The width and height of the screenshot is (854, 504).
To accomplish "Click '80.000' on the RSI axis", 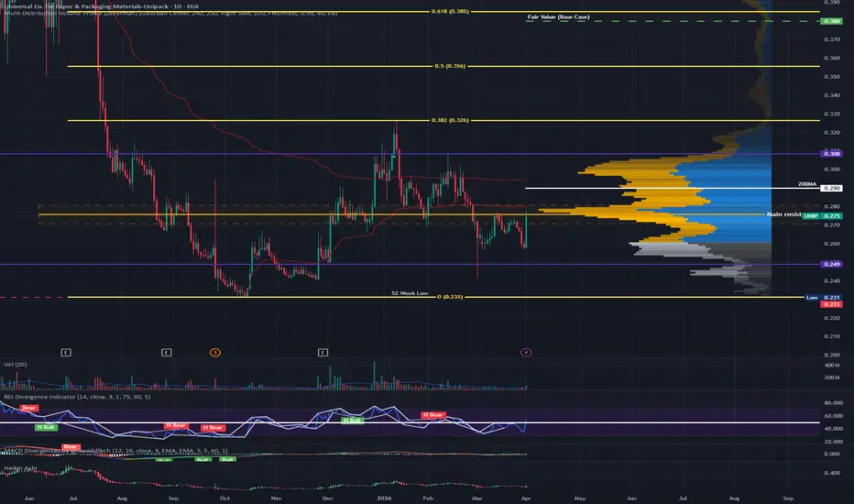I will (x=833, y=402).
